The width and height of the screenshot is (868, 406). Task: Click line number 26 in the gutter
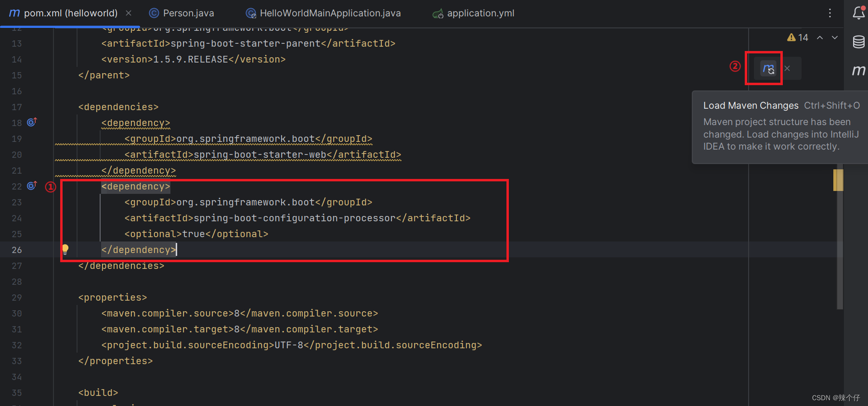17,250
